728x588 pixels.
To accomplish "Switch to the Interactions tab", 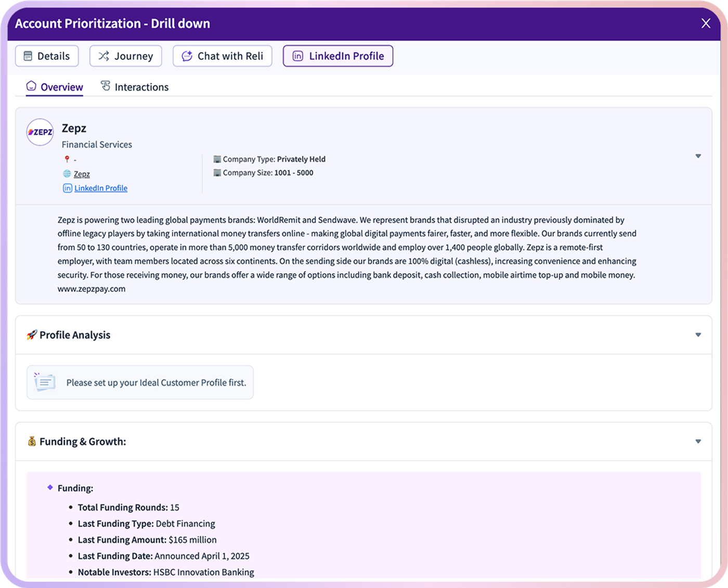I will (135, 87).
